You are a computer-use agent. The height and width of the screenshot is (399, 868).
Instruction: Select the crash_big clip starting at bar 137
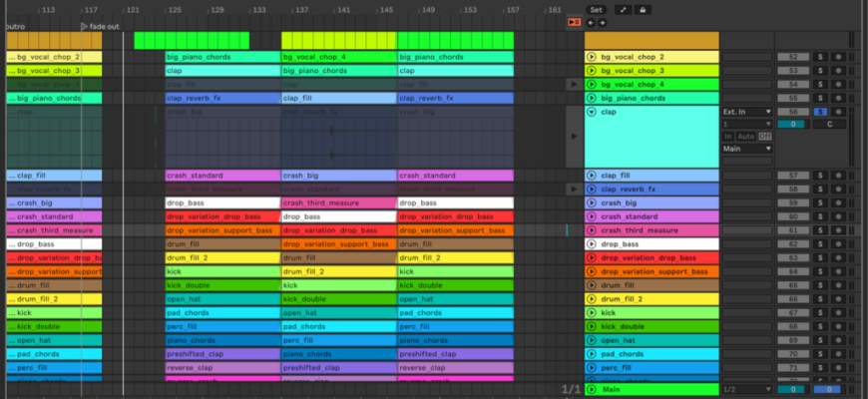(x=338, y=176)
